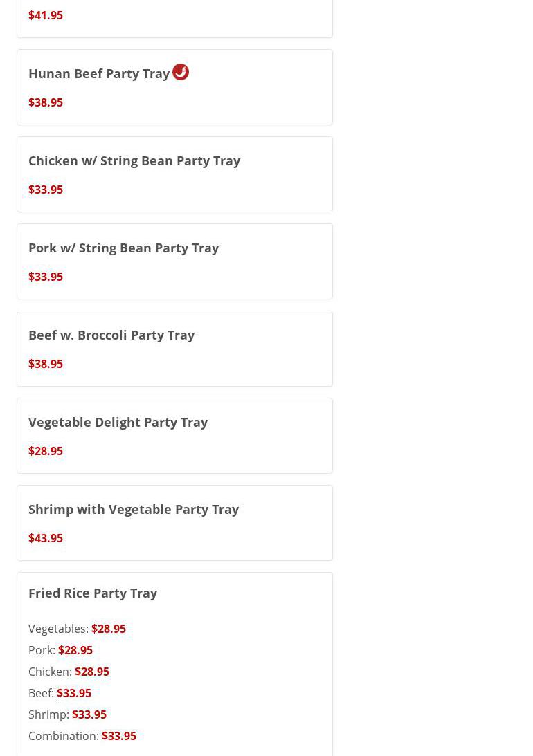
Task: Click the $38.95 Beef w. Broccoli price
Action: click(46, 364)
